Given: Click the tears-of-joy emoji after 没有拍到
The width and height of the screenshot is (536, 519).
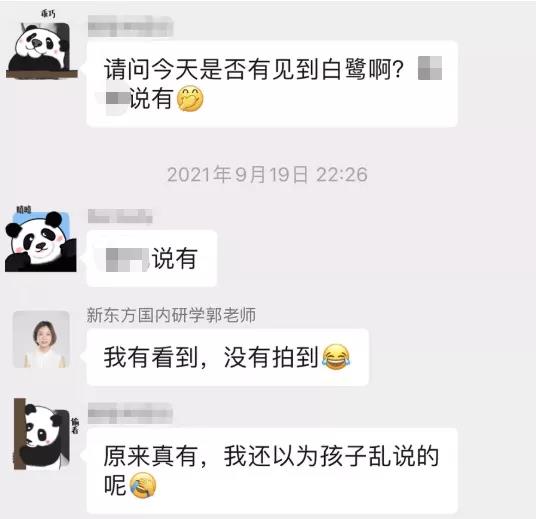Looking at the screenshot, I should 336,357.
